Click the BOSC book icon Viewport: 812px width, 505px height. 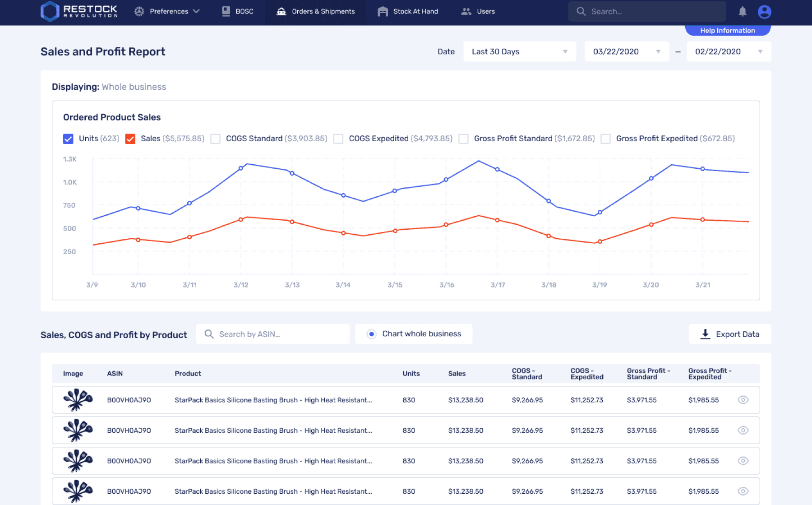226,11
